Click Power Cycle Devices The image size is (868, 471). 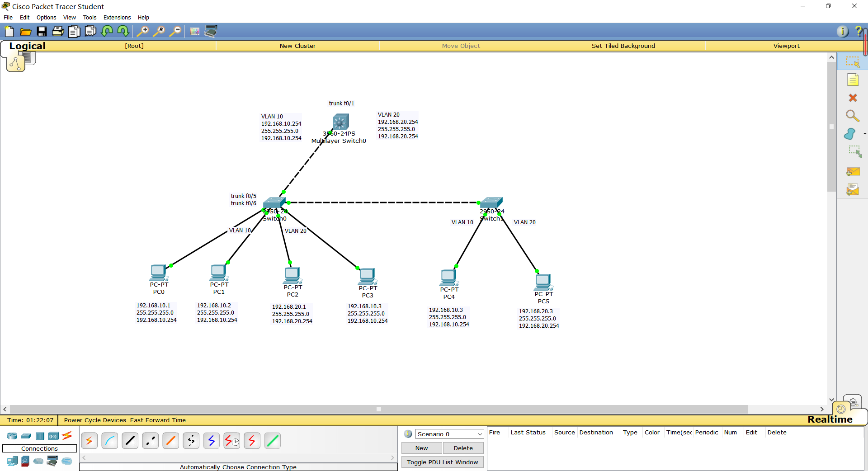(95, 420)
